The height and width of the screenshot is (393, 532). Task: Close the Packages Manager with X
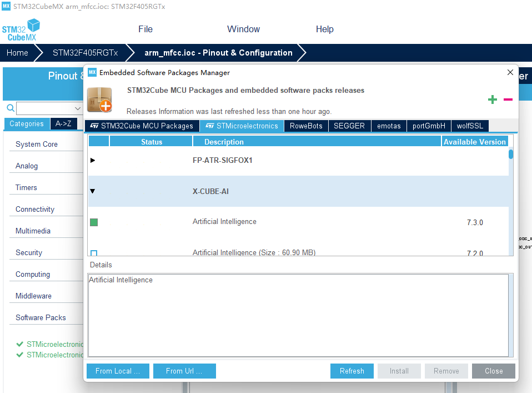point(510,72)
